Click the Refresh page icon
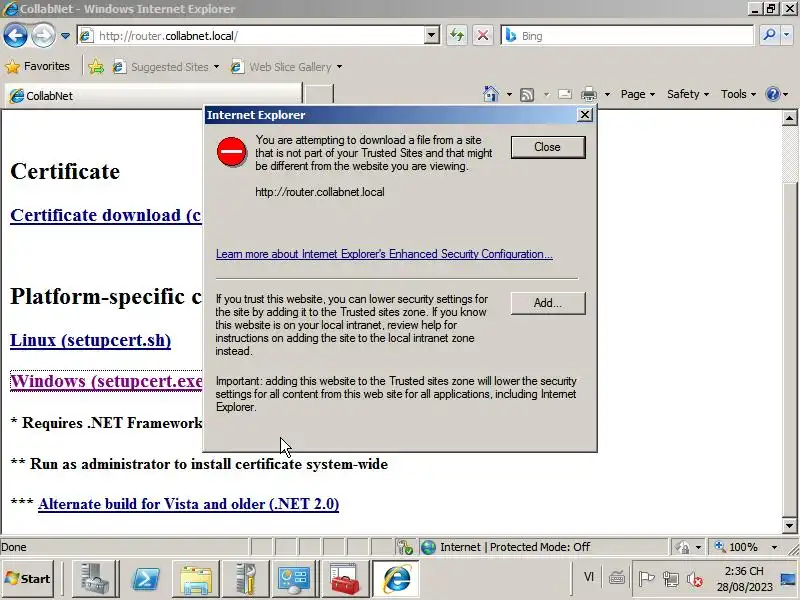Screen dimensions: 800x600 (457, 36)
